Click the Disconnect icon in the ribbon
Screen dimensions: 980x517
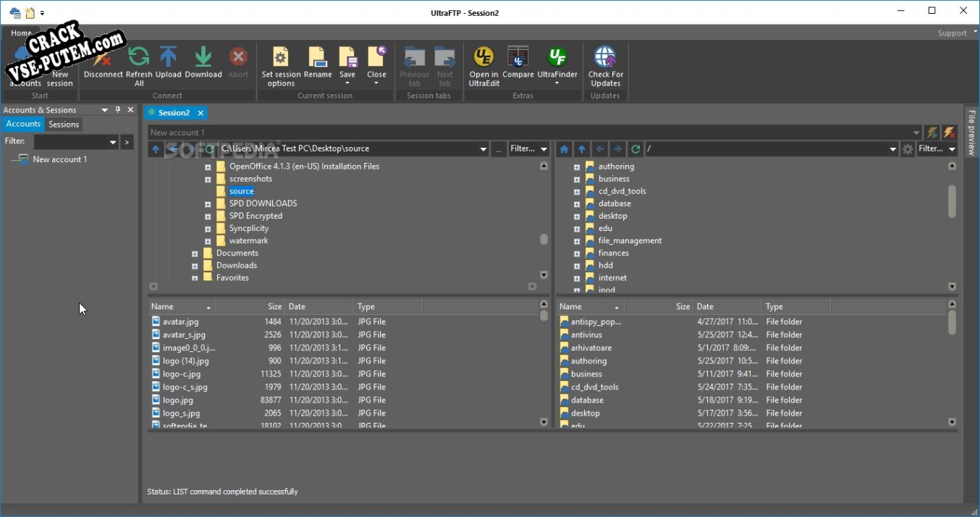tap(103, 58)
